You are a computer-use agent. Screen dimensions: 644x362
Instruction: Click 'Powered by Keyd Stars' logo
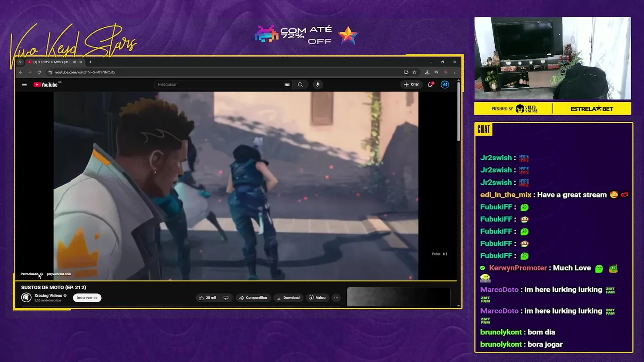pos(515,109)
